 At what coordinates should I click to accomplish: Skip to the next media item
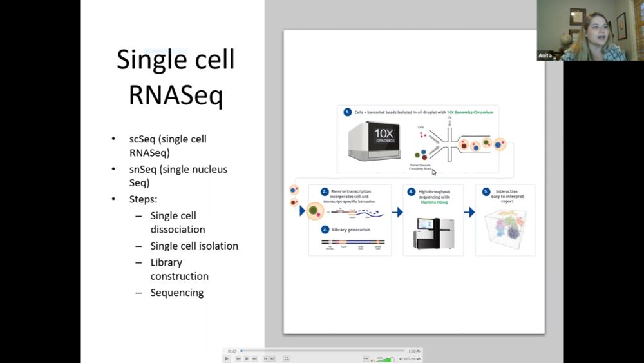[x=254, y=358]
